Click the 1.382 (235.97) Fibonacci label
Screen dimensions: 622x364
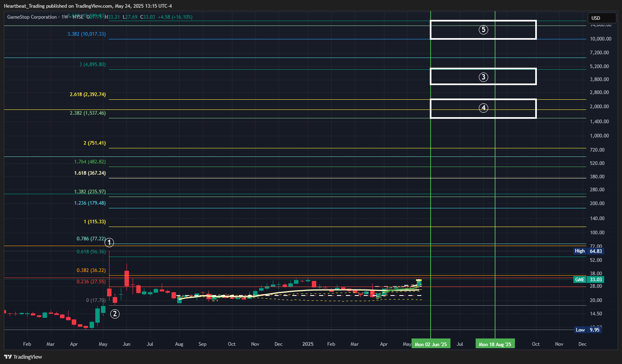(x=90, y=192)
